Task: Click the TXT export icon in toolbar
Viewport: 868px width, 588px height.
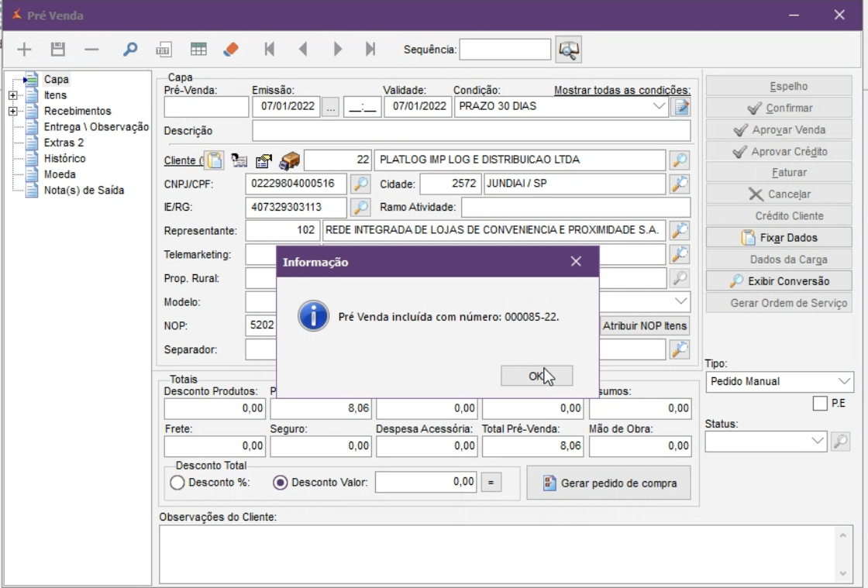Action: click(164, 50)
